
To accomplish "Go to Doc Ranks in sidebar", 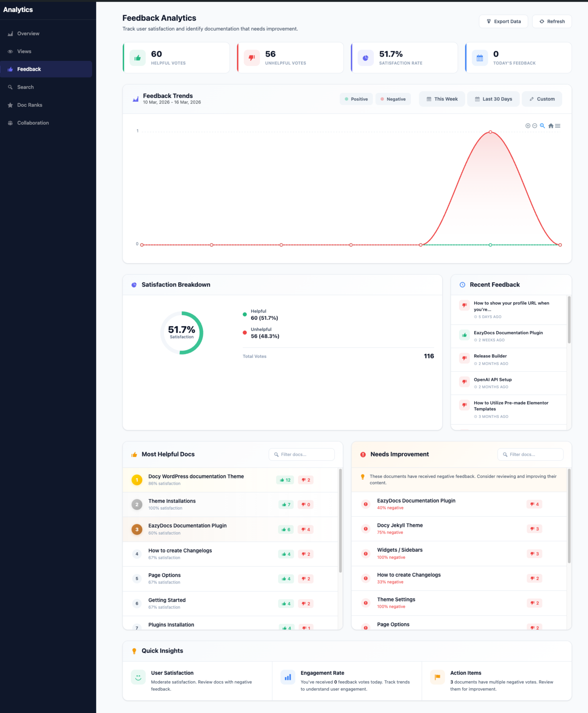I will pyautogui.click(x=29, y=105).
